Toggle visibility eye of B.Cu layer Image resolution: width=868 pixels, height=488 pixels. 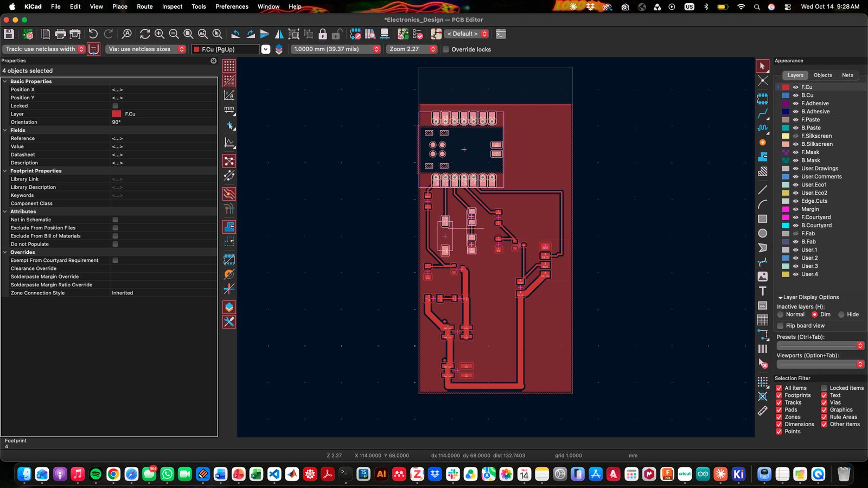click(795, 95)
